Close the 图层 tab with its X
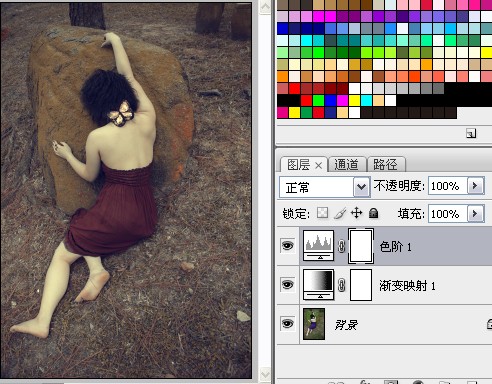This screenshot has width=492, height=384. [x=319, y=165]
